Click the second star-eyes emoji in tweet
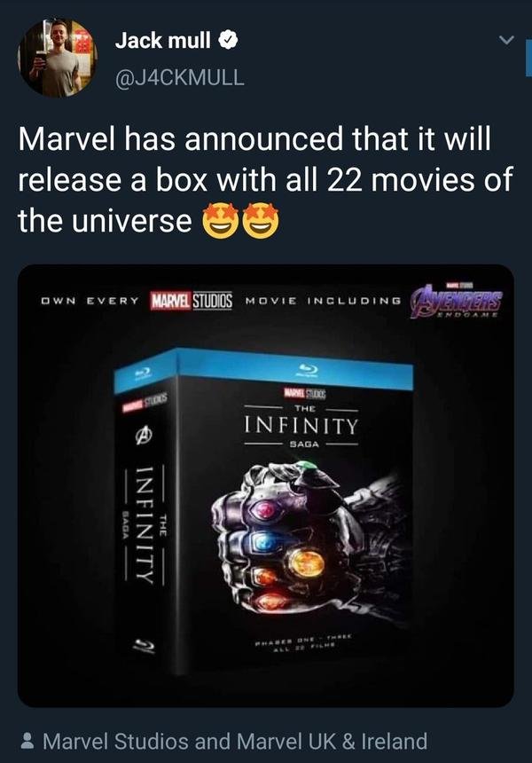 point(261,221)
